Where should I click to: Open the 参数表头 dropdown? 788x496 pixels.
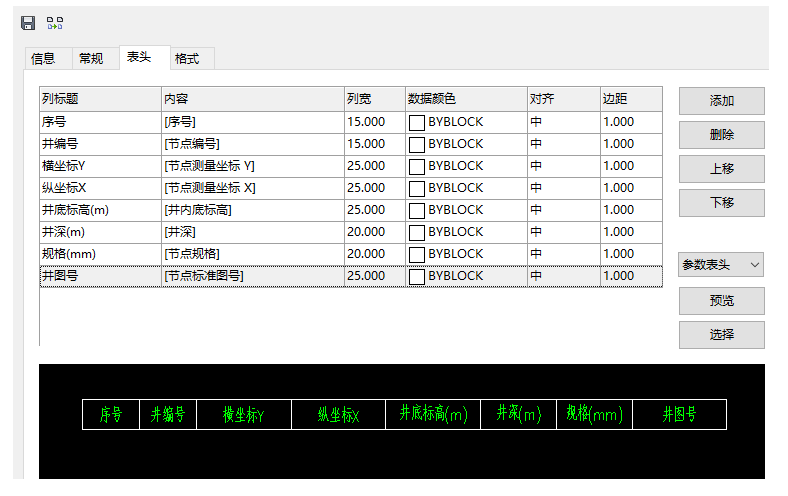(x=720, y=265)
